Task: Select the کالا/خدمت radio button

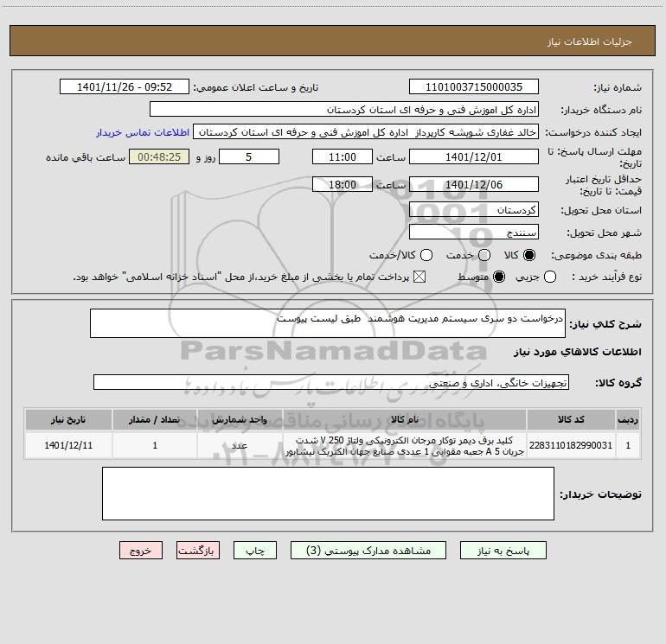Action: (426, 255)
